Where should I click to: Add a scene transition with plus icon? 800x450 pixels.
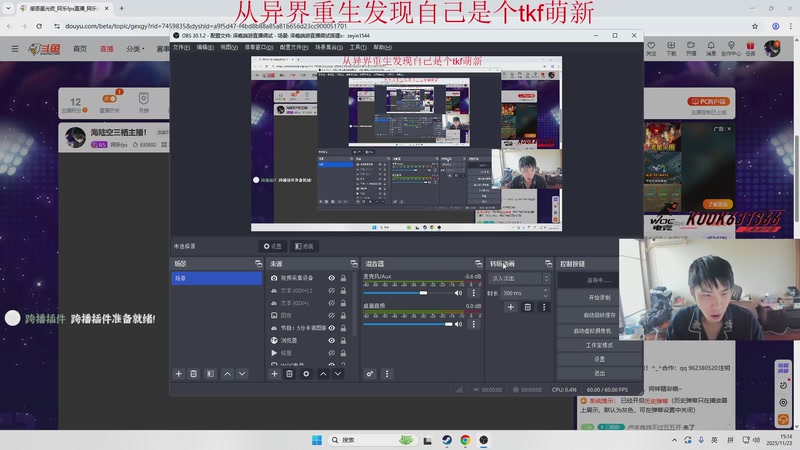511,307
